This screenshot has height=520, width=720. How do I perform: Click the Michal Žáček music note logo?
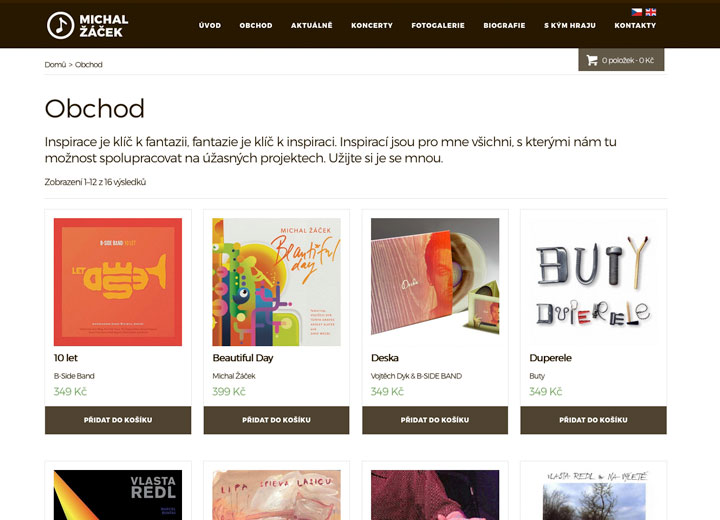pyautogui.click(x=61, y=25)
